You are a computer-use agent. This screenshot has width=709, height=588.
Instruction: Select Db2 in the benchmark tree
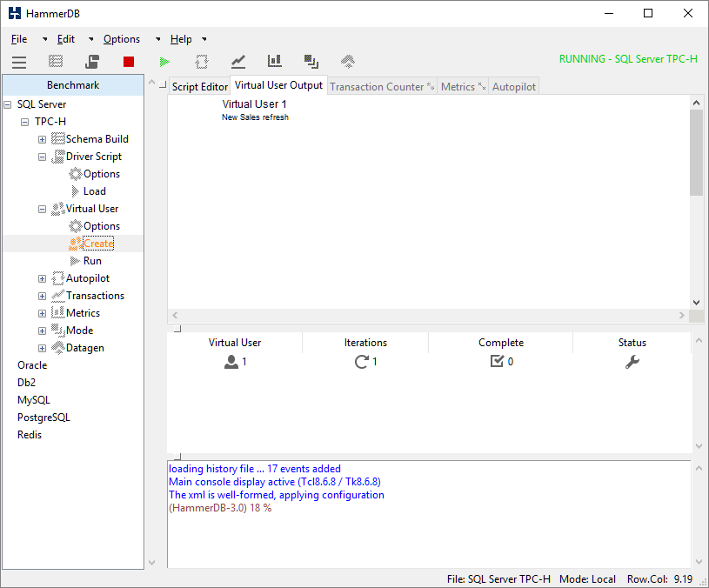(x=26, y=383)
